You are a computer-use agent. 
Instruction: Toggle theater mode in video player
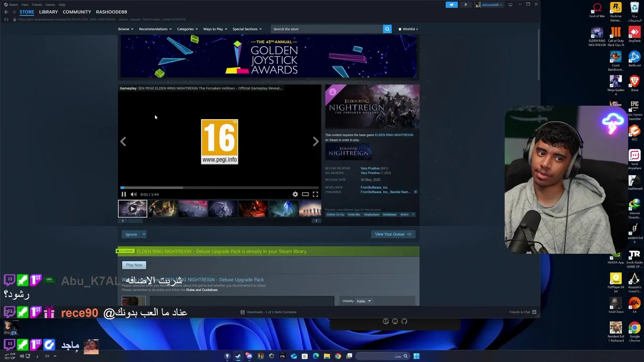pos(305,194)
